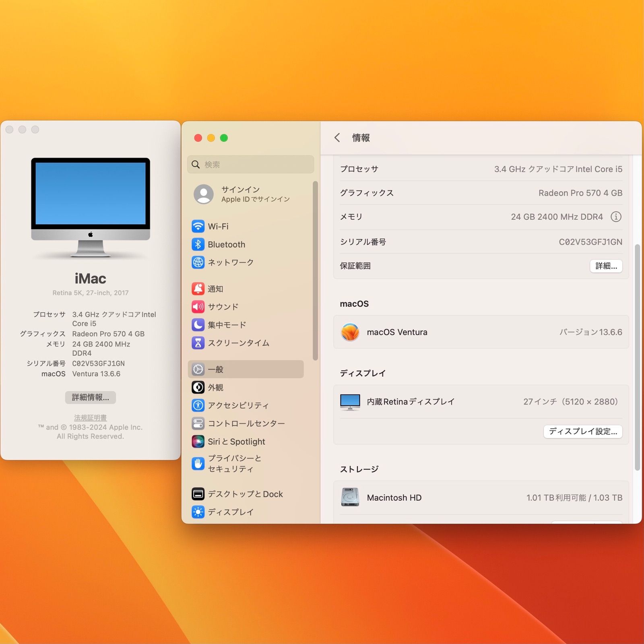The width and height of the screenshot is (644, 644).
Task: Open Bluetooth icon in sidebar
Action: pyautogui.click(x=198, y=244)
